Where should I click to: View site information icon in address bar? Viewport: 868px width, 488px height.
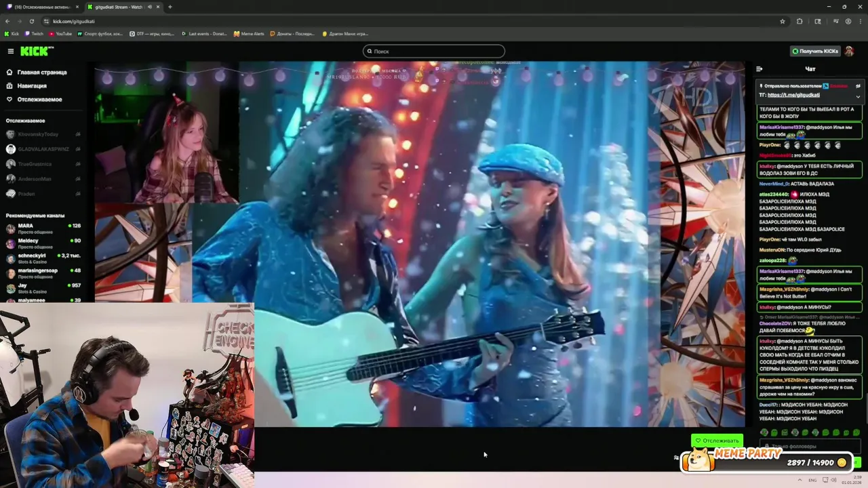click(45, 21)
